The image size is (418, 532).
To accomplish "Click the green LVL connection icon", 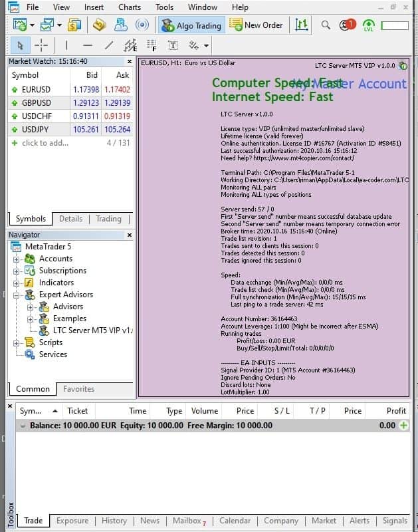I will tap(368, 25).
